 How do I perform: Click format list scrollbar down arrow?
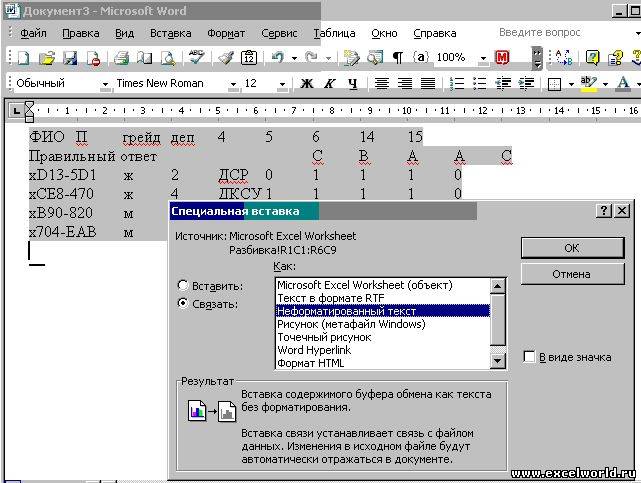click(498, 360)
